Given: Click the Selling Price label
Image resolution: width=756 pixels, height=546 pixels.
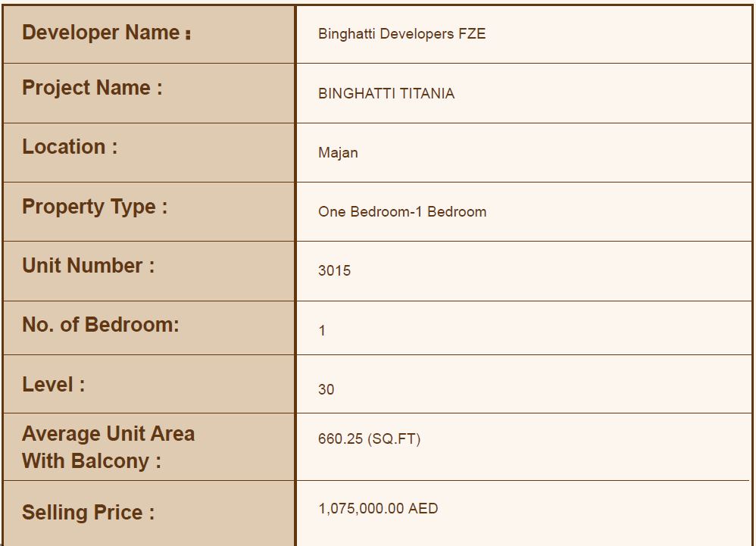Looking at the screenshot, I should [x=88, y=513].
